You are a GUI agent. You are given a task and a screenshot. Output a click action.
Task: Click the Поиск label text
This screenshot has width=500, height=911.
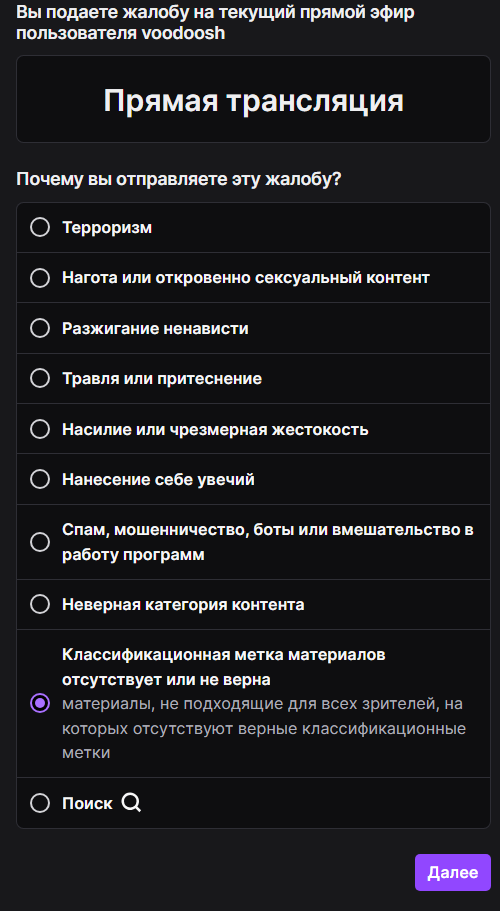pyautogui.click(x=87, y=804)
